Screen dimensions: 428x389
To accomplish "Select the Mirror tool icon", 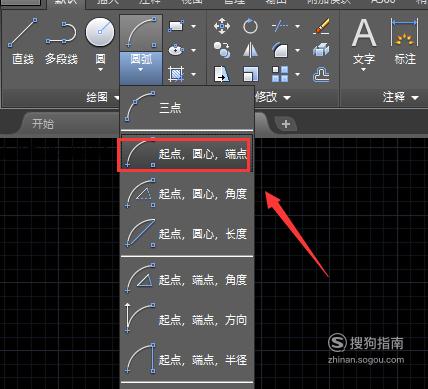I will [x=250, y=50].
